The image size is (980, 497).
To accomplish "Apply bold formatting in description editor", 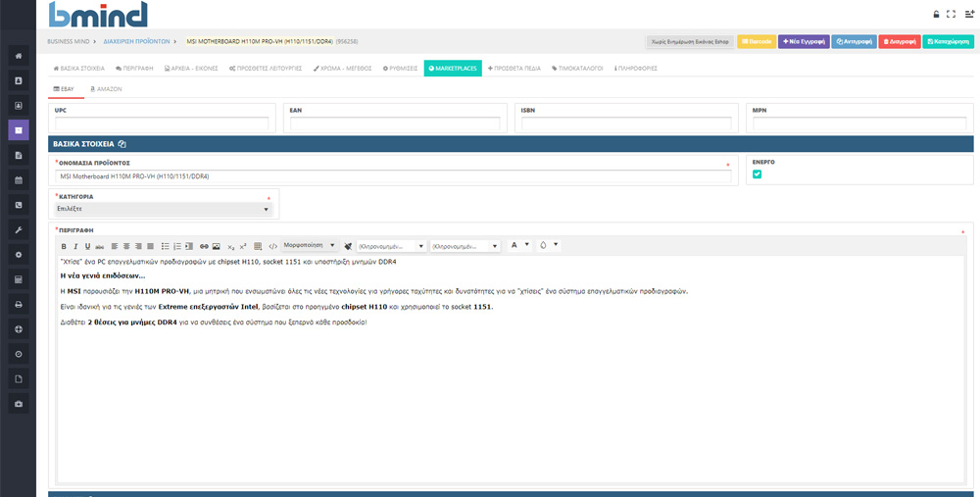I will point(64,246).
